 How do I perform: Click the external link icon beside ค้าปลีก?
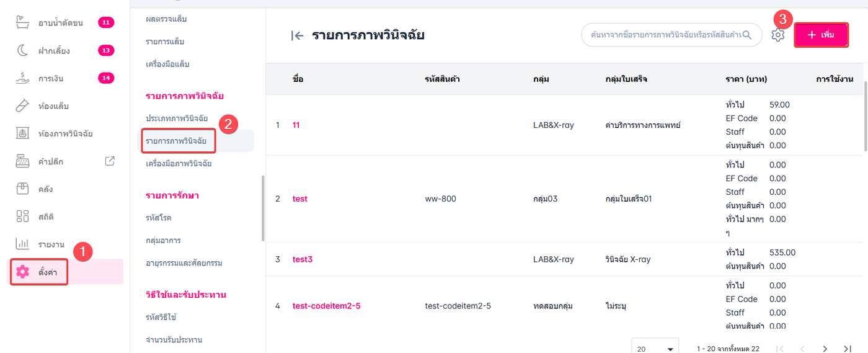pos(110,161)
